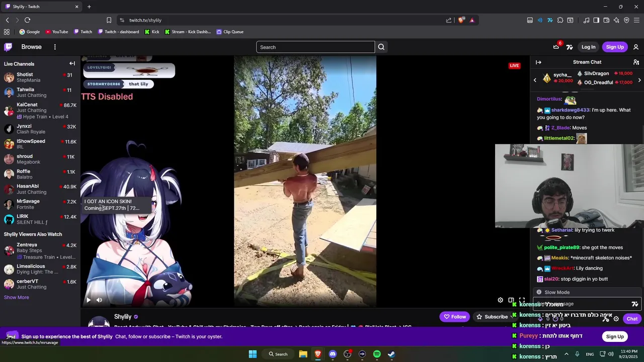Screen dimensions: 644x362
Task: Open the Brave Rewards triangle icon
Action: coord(472,20)
